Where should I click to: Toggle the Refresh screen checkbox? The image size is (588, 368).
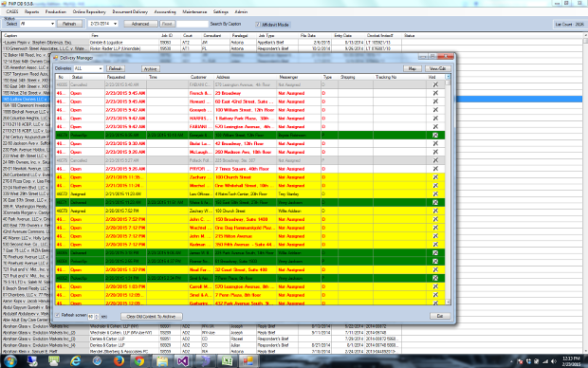click(x=57, y=316)
